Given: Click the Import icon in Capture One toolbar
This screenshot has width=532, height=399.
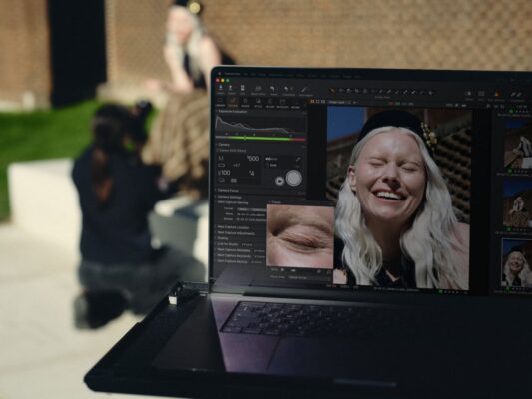Looking at the screenshot, I should point(221,89).
